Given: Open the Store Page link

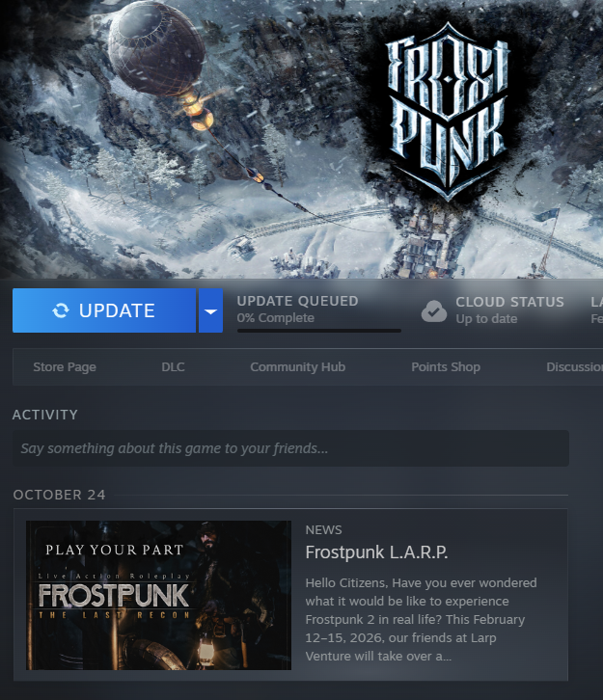Looking at the screenshot, I should pyautogui.click(x=65, y=367).
